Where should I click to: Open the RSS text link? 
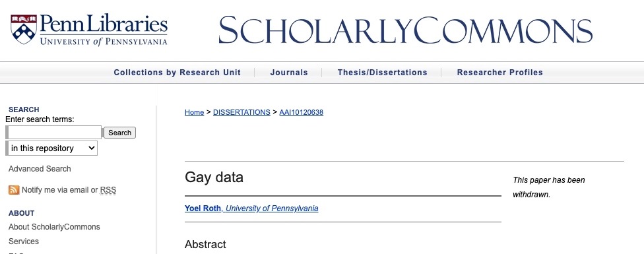[x=108, y=190]
